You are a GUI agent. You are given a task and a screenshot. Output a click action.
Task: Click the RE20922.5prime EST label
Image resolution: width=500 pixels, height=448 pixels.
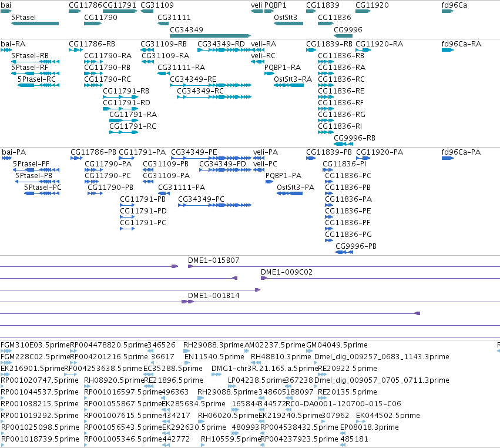coord(348,368)
